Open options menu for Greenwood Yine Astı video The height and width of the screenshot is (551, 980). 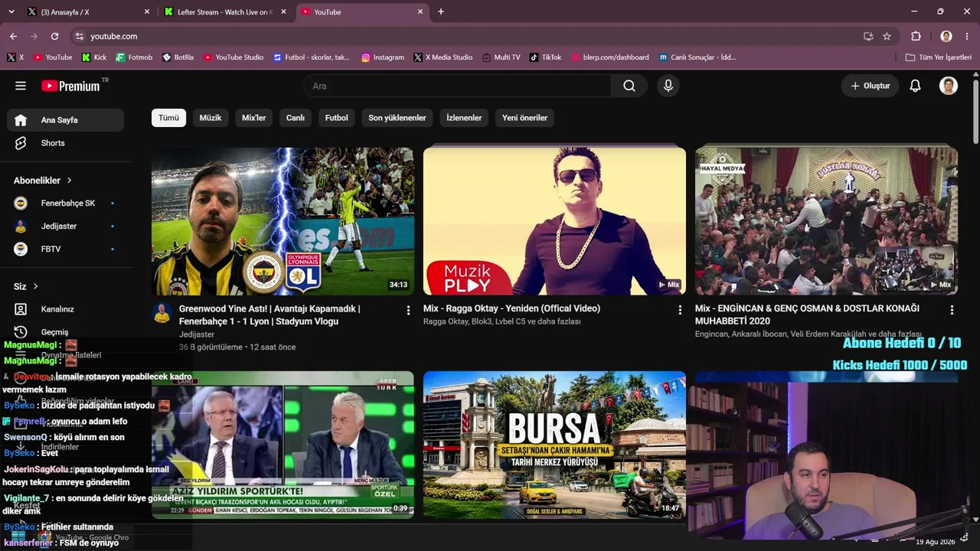click(408, 310)
